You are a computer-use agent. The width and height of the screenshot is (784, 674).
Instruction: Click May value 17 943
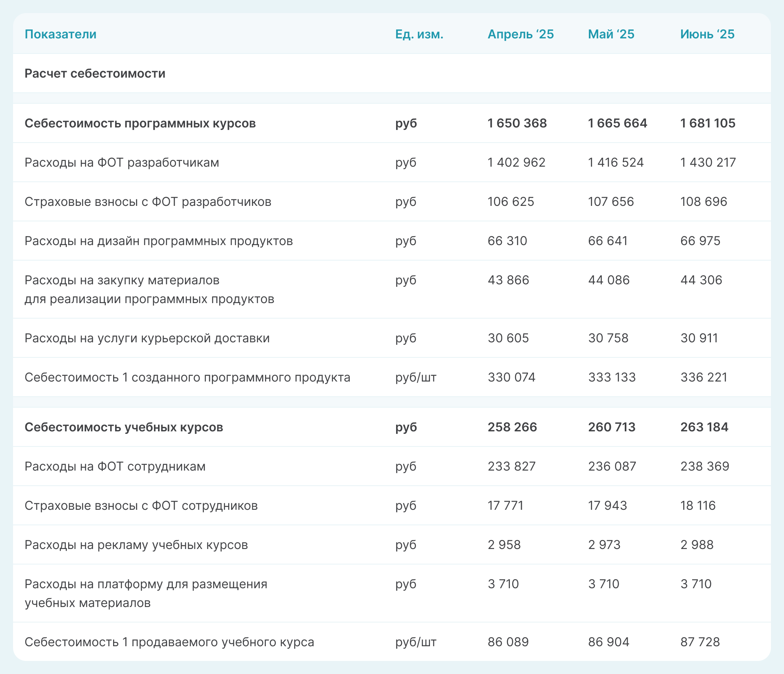pos(607,506)
